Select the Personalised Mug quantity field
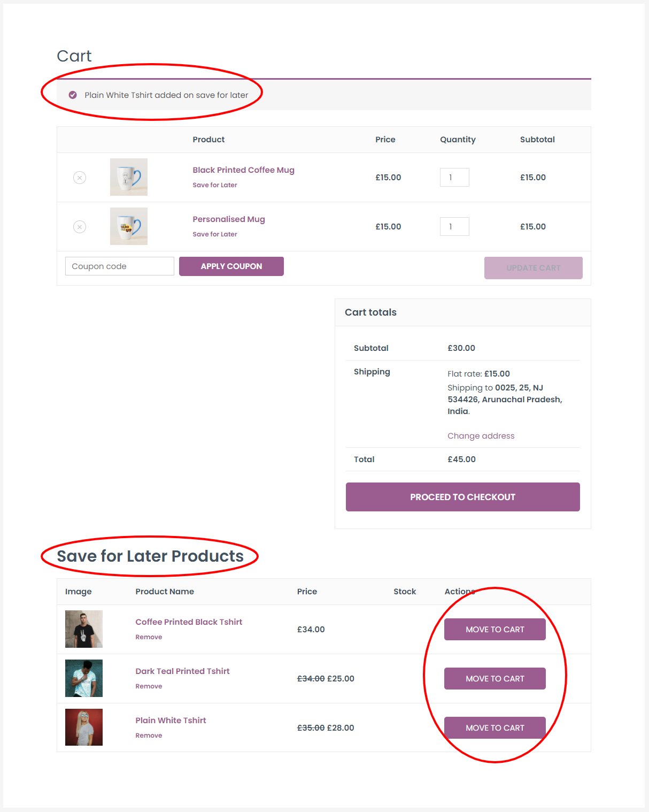Image resolution: width=649 pixels, height=812 pixels. pos(454,227)
